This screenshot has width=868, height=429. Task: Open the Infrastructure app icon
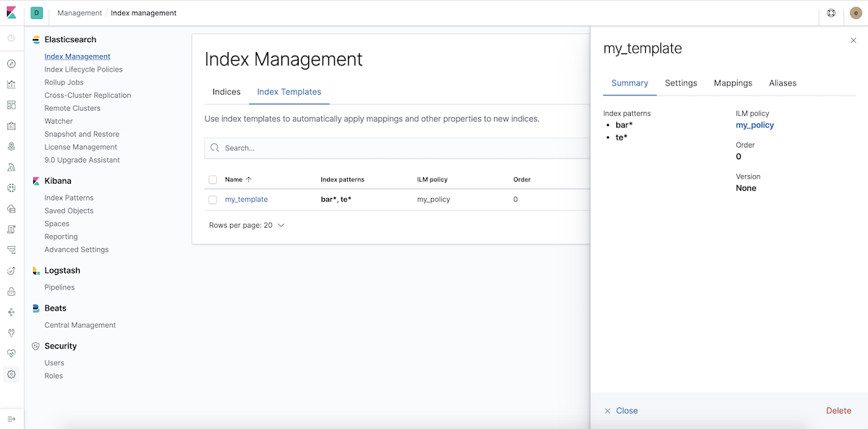coord(12,208)
